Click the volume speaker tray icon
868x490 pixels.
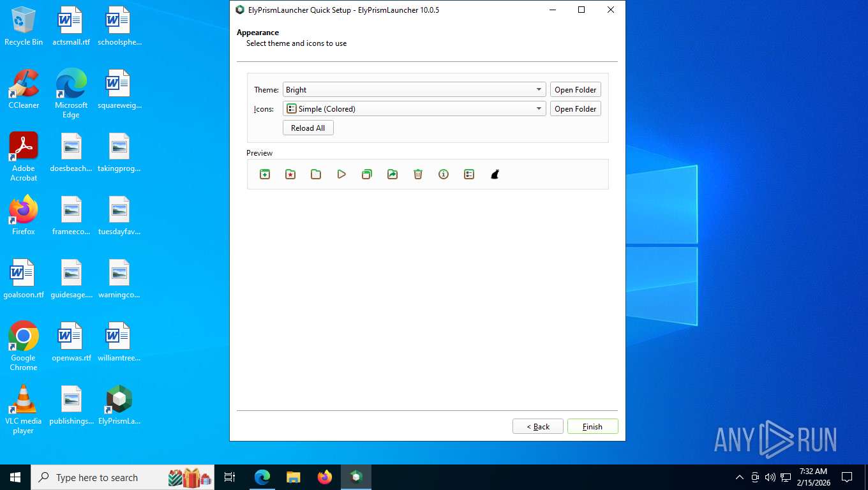click(x=770, y=477)
